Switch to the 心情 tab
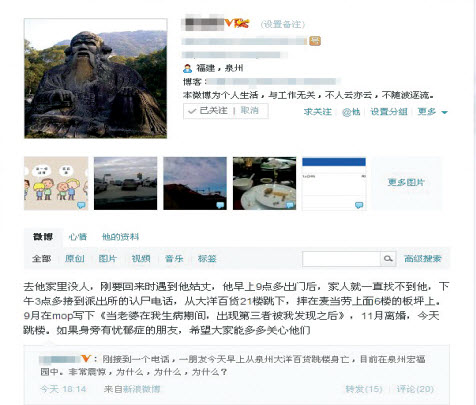Screen dimensions: 476x405 pos(78,237)
